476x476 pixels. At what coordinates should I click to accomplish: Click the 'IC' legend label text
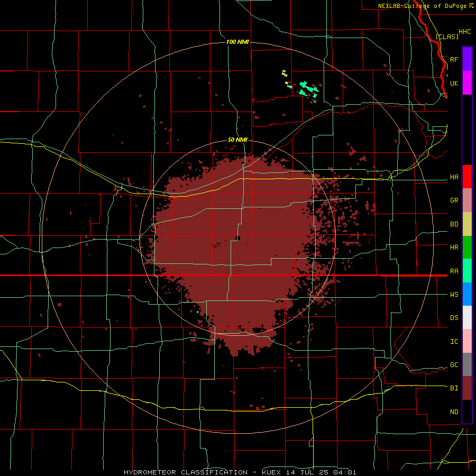coord(454,342)
